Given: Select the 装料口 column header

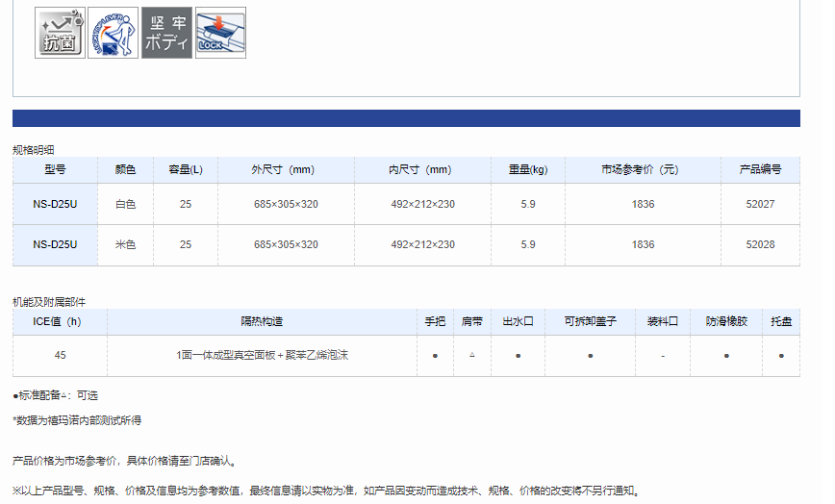Looking at the screenshot, I should click(x=663, y=322).
